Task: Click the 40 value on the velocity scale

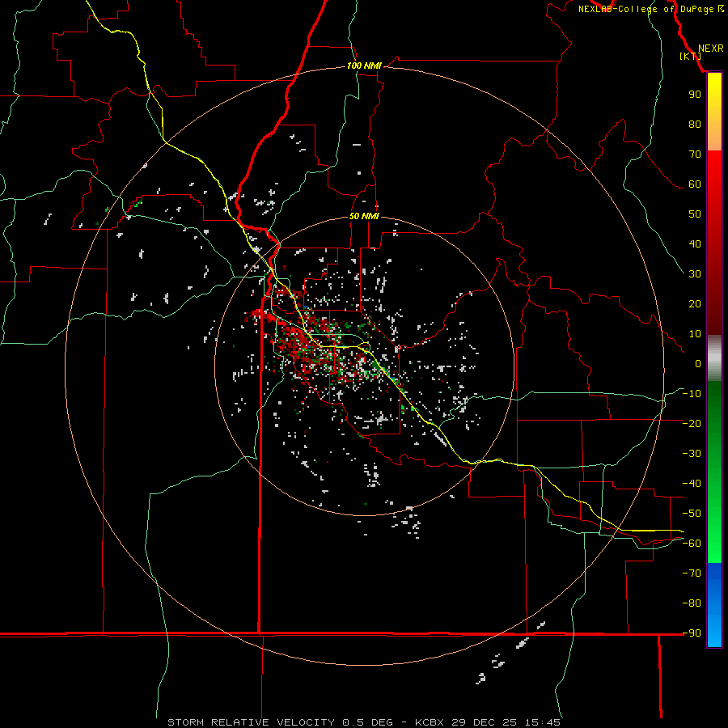Action: (695, 243)
